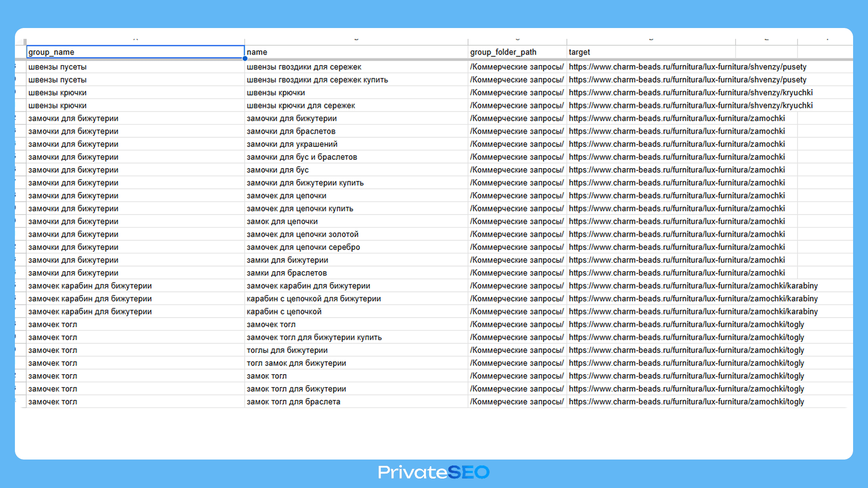Open the first shvenzy/kryuchki URL link
Image resolution: width=868 pixels, height=488 pixels.
tap(690, 93)
